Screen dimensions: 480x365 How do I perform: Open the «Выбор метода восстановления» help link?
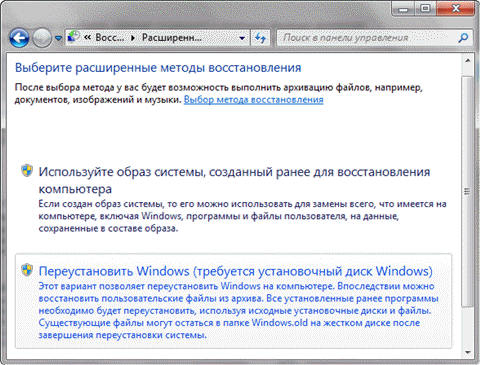pyautogui.click(x=253, y=99)
